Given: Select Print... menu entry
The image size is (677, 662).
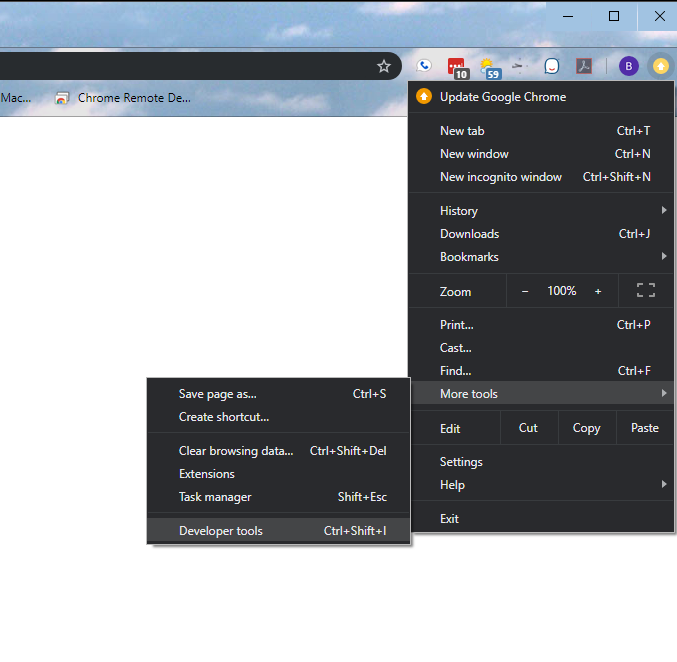Looking at the screenshot, I should pos(541,325).
